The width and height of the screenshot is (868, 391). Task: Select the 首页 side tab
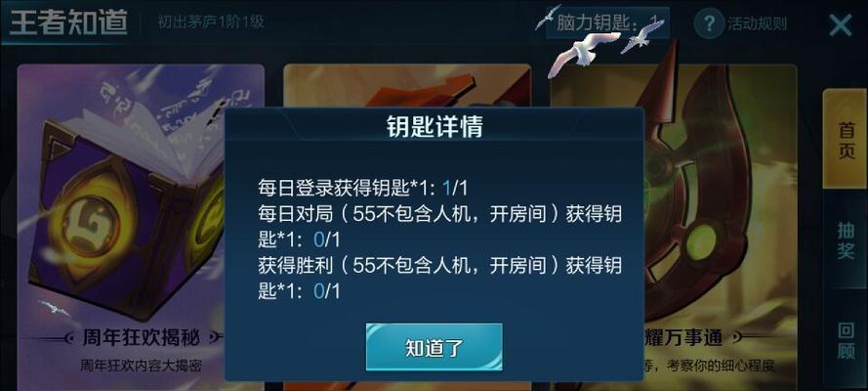pos(845,140)
